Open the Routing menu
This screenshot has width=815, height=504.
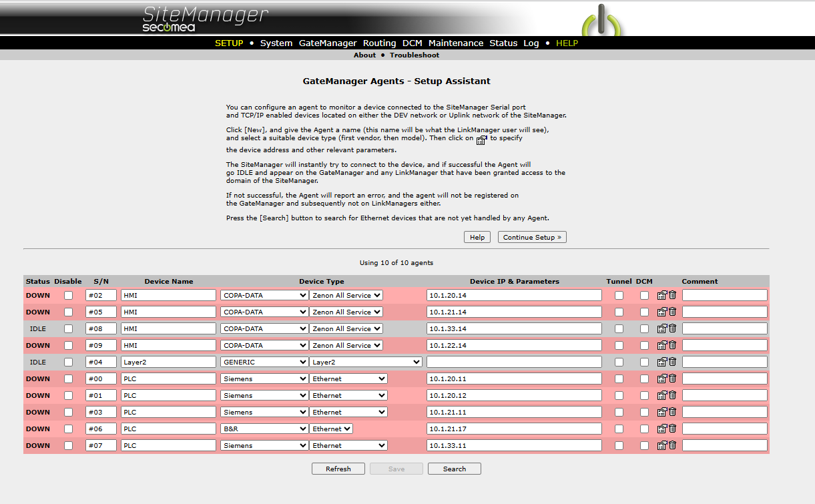click(380, 43)
